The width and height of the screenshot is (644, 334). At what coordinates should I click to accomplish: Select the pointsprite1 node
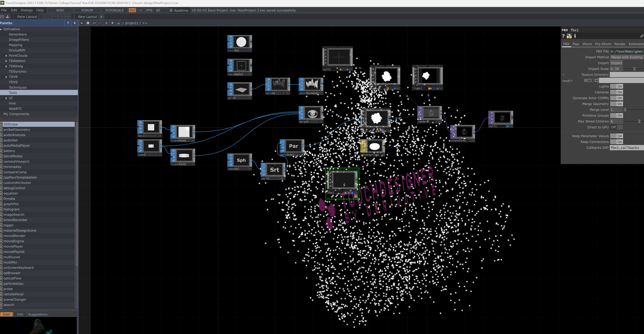(x=372, y=148)
